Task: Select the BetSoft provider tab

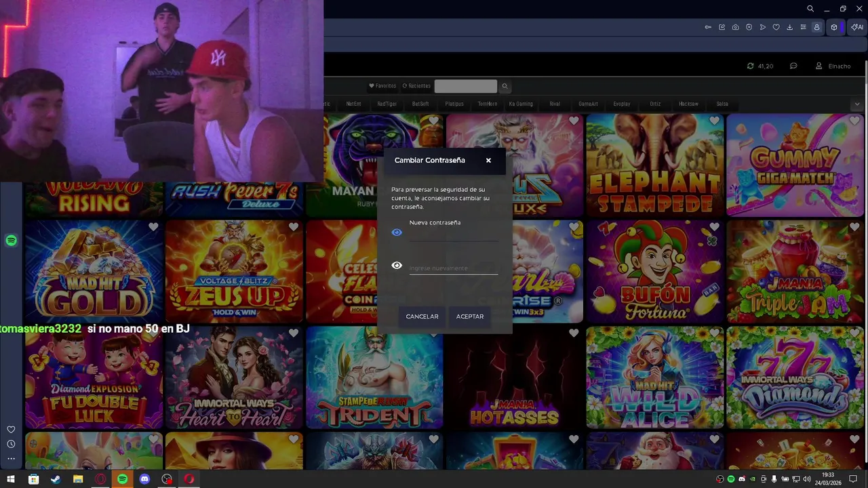Action: [420, 104]
